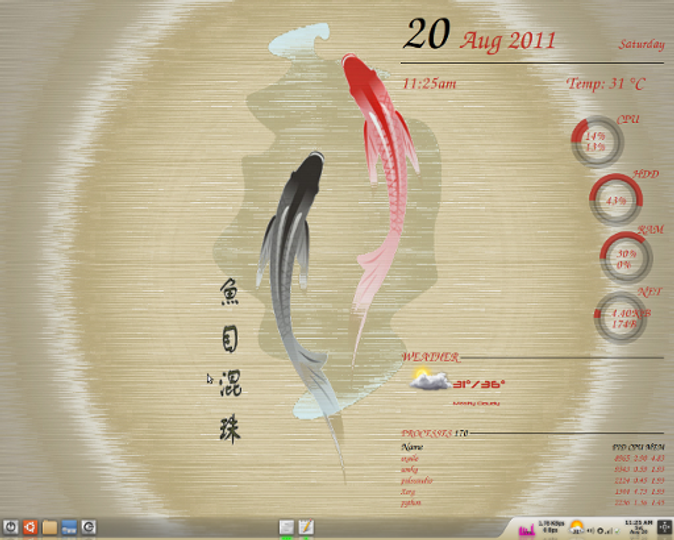The width and height of the screenshot is (674, 540).
Task: Click the blue window icon in the dock
Action: 69,527
